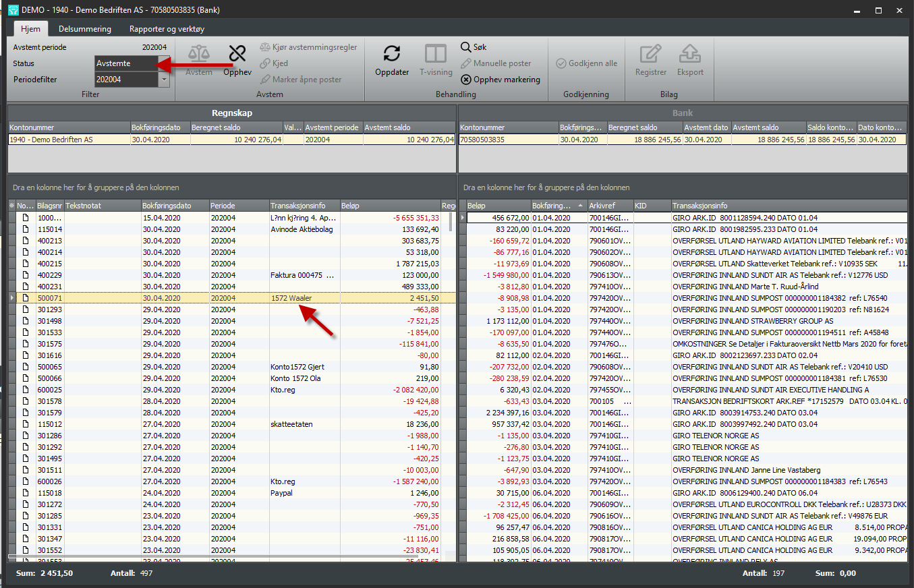Switch to the Delsummering tab
The width and height of the screenshot is (914, 588).
85,29
